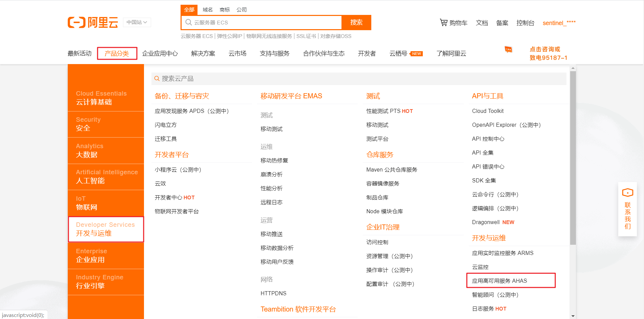Image resolution: width=644 pixels, height=319 pixels.
Task: Open 了解阿里云 menu item
Action: point(451,54)
